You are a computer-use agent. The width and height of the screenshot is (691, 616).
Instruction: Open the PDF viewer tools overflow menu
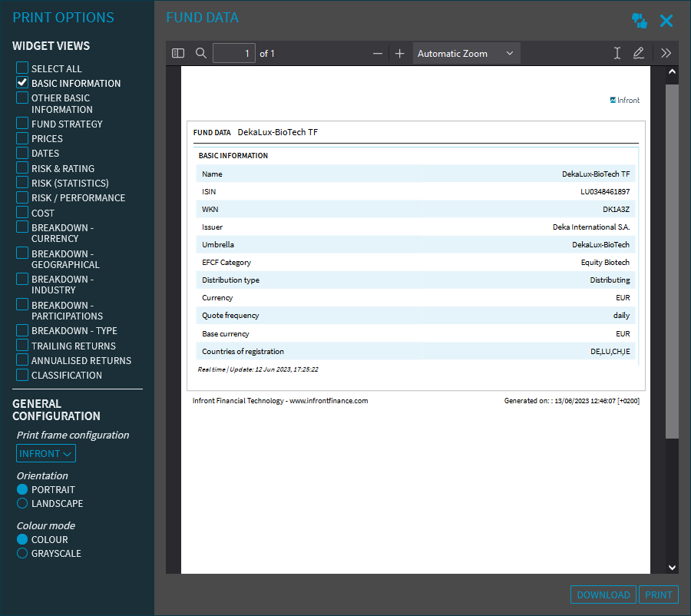coord(666,53)
